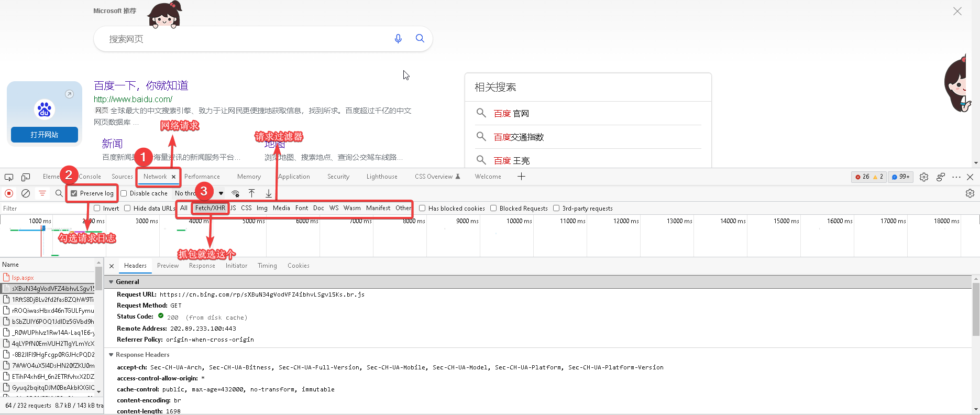
Task: Check the Invert filter checkbox
Action: click(x=97, y=208)
